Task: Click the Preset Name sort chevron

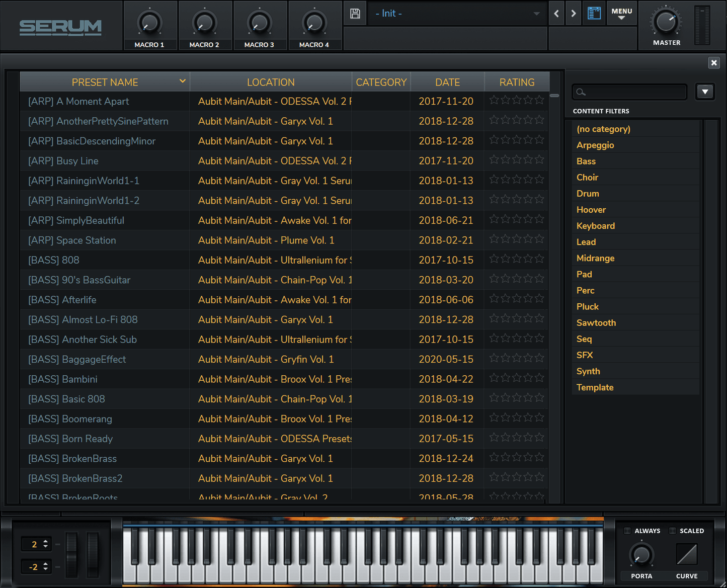Action: (x=183, y=81)
